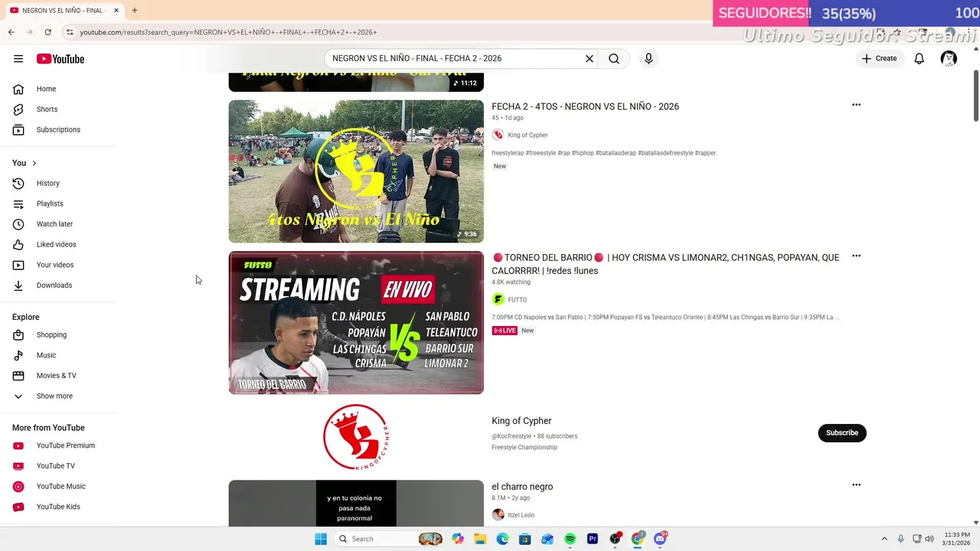Viewport: 980px width, 551px height.
Task: Open the YouTube guide hamburger menu
Action: tap(18, 59)
